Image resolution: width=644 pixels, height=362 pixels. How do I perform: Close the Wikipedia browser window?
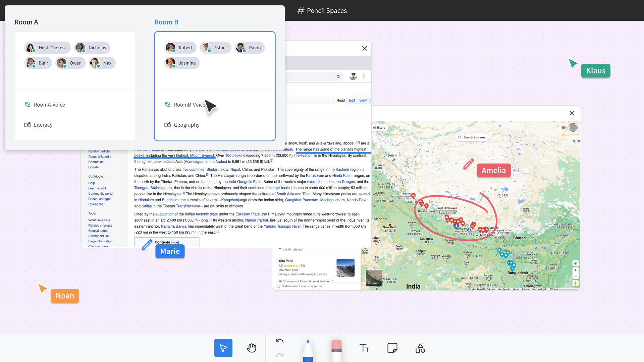365,48
